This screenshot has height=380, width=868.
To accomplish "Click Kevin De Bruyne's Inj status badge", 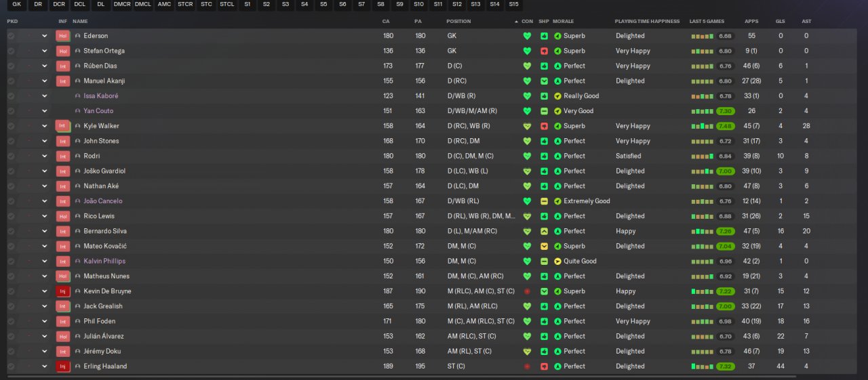I will pyautogui.click(x=63, y=291).
